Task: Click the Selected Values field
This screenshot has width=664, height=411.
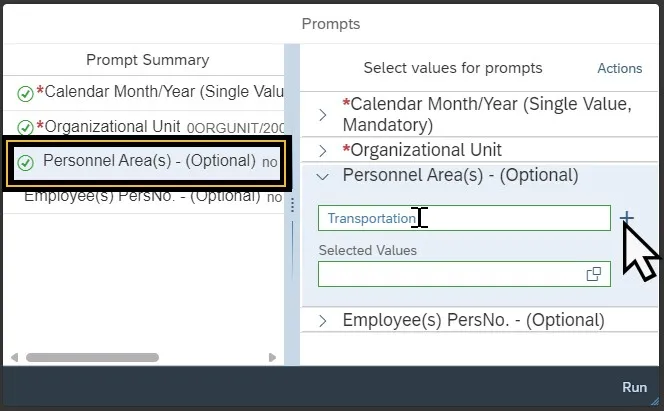Action: click(x=450, y=274)
